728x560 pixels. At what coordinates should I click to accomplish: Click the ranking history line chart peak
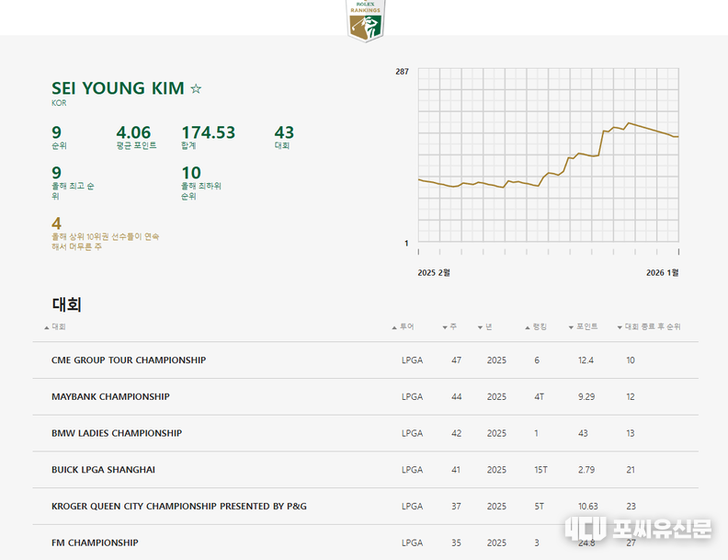point(629,123)
